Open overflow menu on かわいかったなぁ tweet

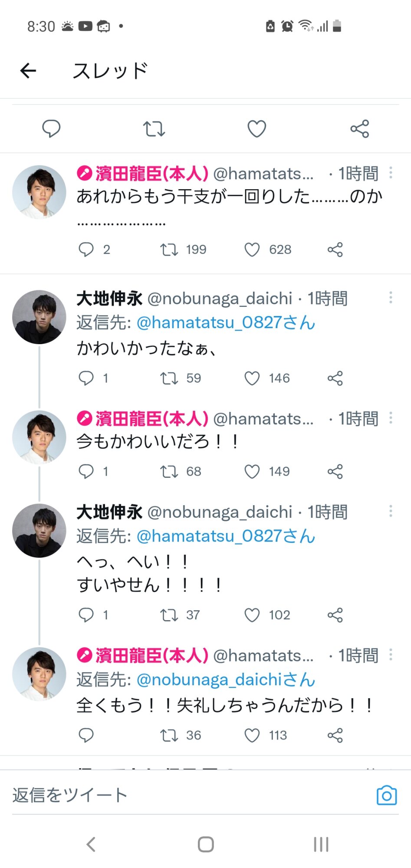391,298
